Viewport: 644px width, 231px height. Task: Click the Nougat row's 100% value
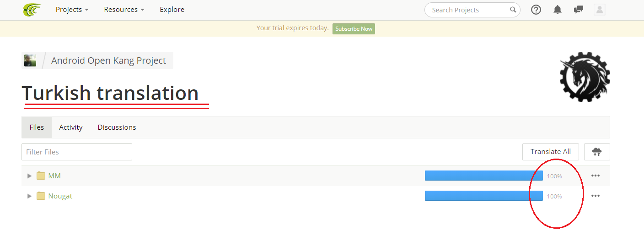[x=554, y=196]
